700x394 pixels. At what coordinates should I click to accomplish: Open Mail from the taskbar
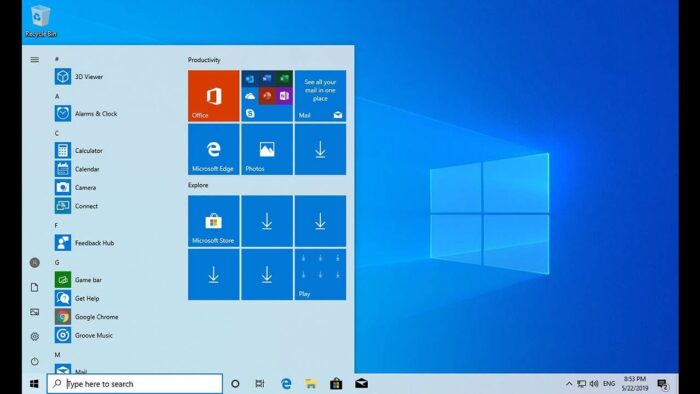[362, 384]
